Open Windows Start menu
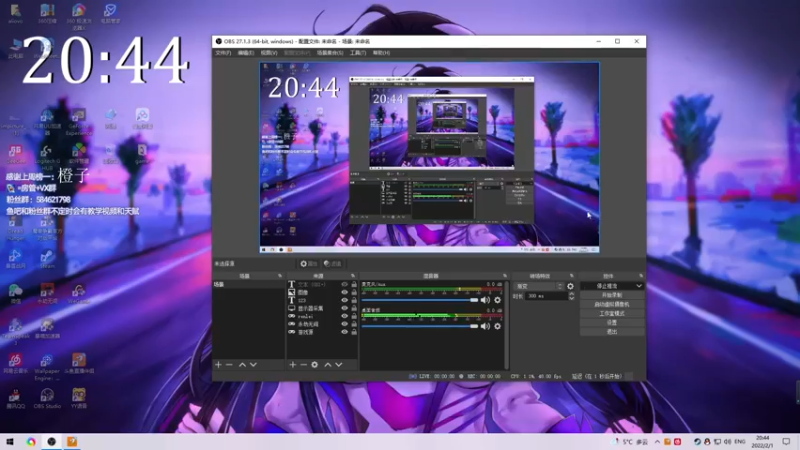The height and width of the screenshot is (450, 800). pos(10,441)
